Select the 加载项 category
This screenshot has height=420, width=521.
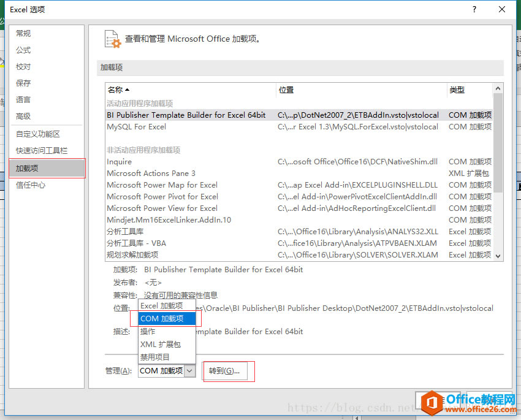(47, 169)
